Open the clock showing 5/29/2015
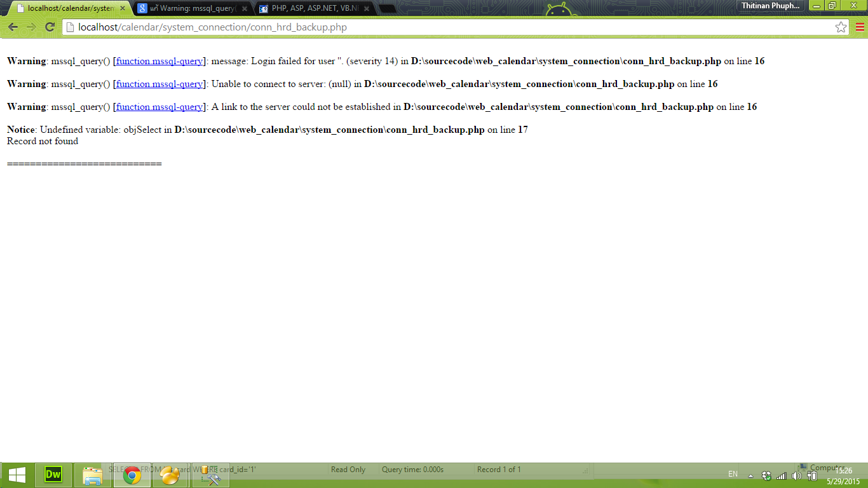The height and width of the screenshot is (488, 868). coord(843,476)
